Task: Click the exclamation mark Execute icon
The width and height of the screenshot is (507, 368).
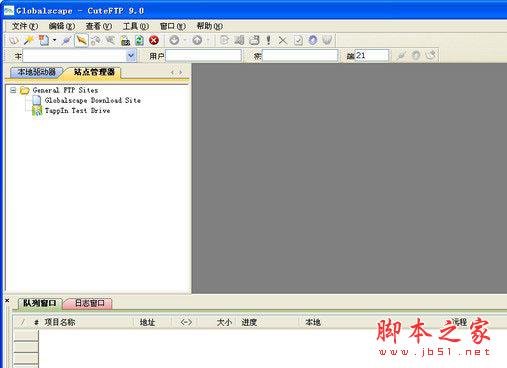Action: click(268, 41)
